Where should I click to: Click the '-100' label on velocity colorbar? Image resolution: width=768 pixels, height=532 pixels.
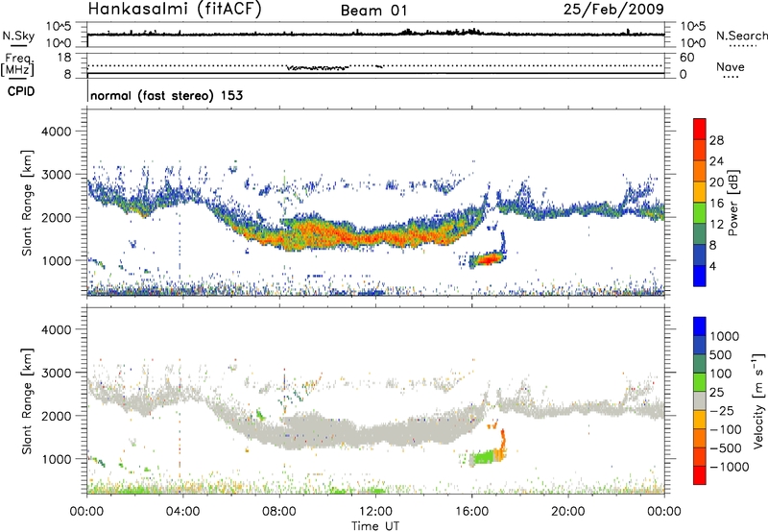tap(725, 429)
